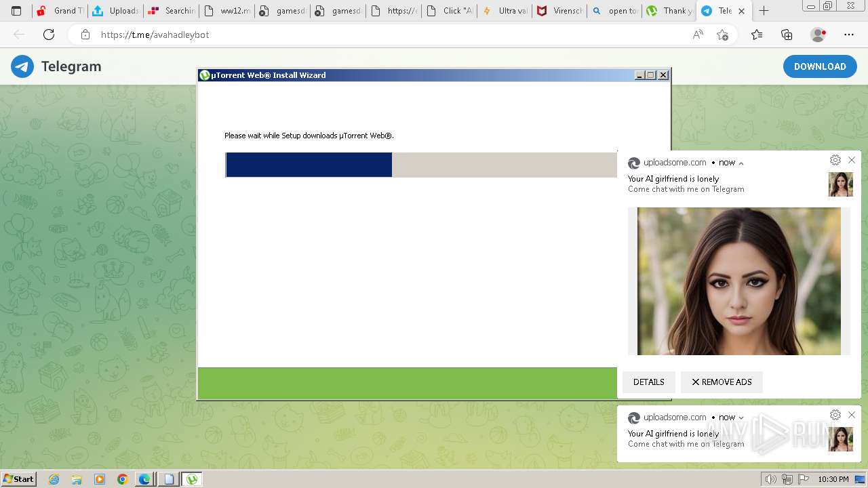
Task: Open the Action Center flag icon
Action: point(804,479)
